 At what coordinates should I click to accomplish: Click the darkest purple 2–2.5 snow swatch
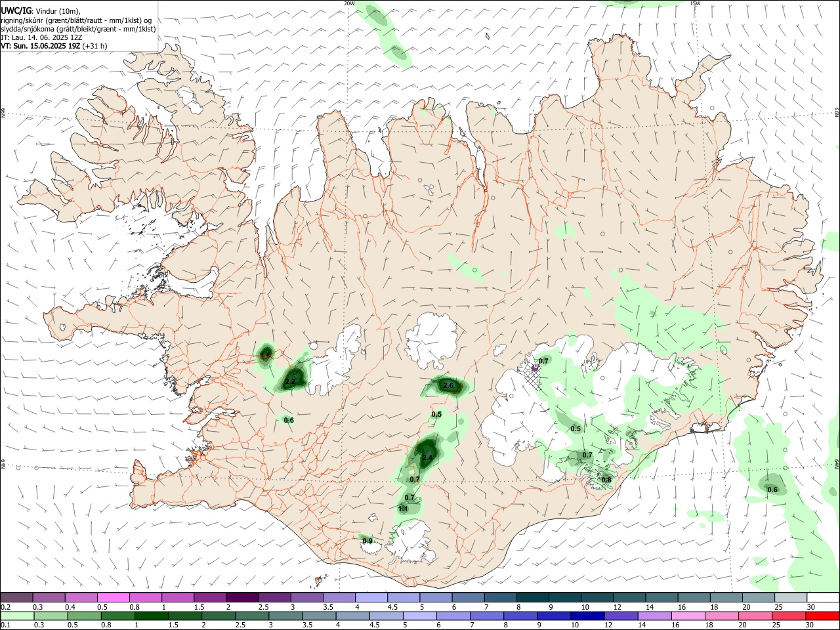click(241, 597)
